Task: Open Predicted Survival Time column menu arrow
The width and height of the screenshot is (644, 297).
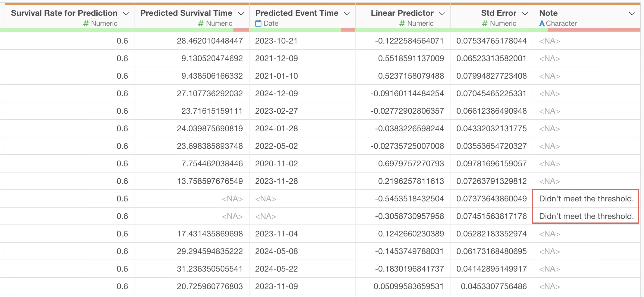Action: coord(241,14)
